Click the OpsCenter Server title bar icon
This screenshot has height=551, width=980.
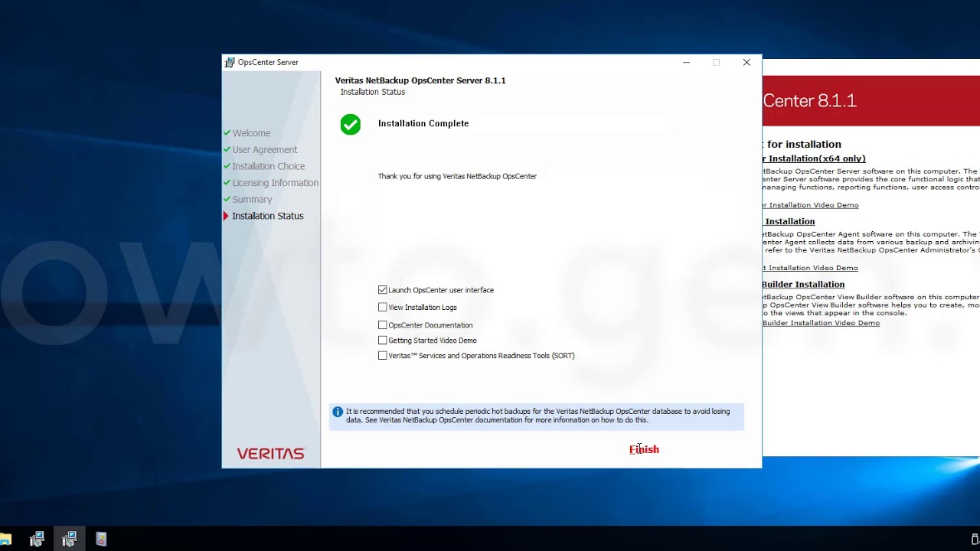pos(230,63)
